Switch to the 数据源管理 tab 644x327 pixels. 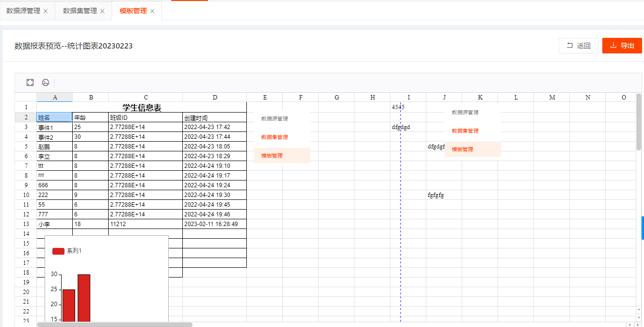coord(23,11)
